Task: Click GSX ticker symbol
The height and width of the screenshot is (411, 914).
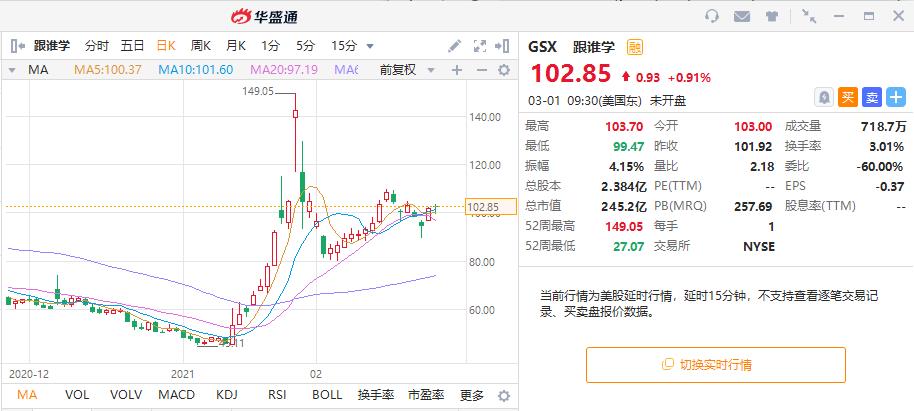Action: point(543,47)
